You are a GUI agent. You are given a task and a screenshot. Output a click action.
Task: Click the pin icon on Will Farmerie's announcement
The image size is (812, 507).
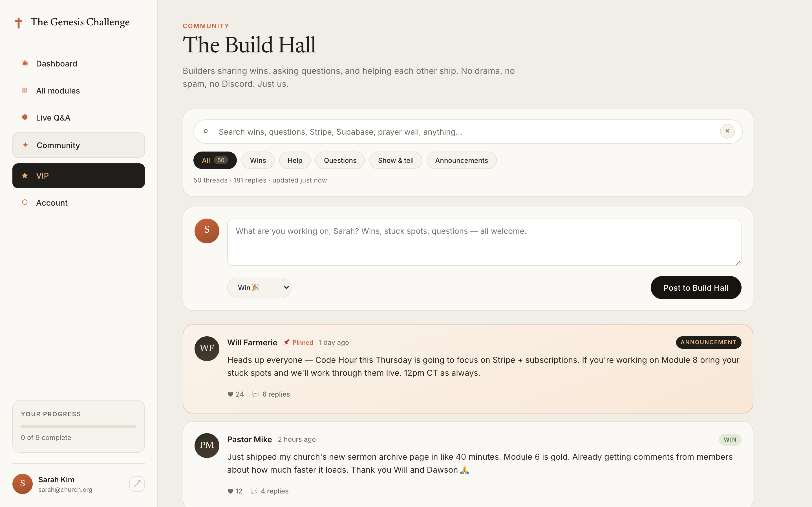287,342
